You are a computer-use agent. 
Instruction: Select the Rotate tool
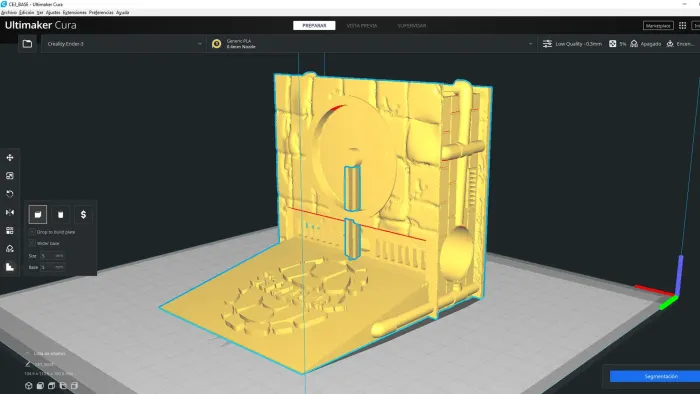[x=10, y=194]
